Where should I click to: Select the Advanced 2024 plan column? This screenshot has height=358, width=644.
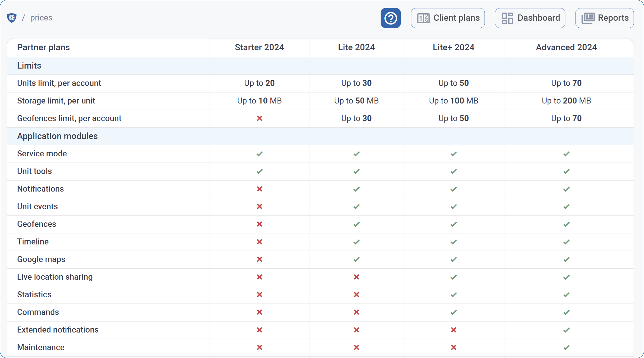point(567,48)
